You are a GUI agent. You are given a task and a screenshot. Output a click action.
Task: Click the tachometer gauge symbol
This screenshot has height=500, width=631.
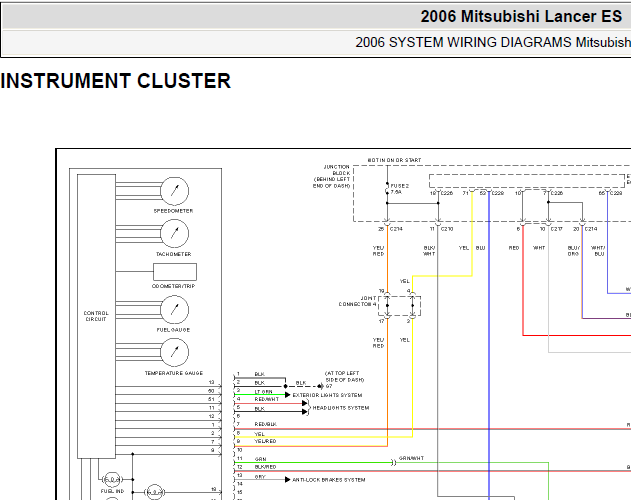(x=175, y=233)
